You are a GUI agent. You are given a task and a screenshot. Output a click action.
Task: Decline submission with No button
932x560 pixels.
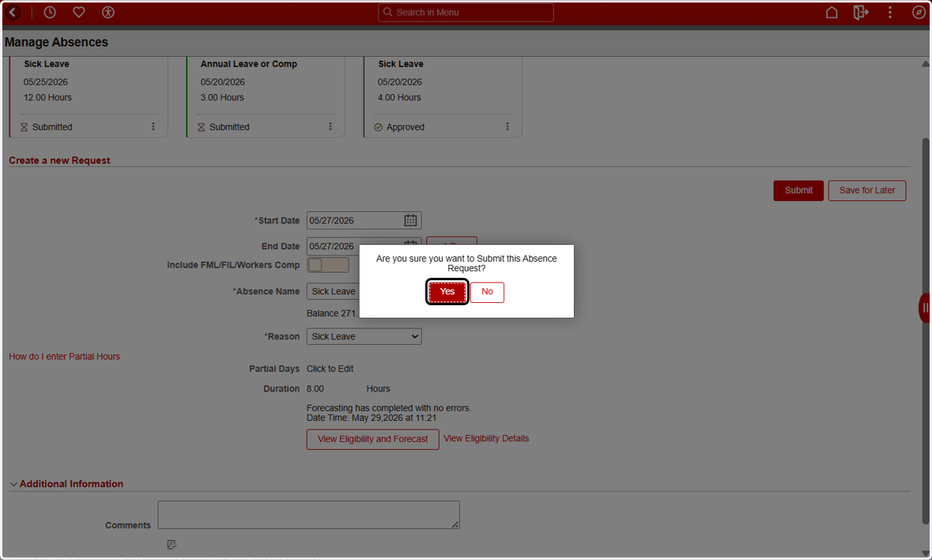487,292
